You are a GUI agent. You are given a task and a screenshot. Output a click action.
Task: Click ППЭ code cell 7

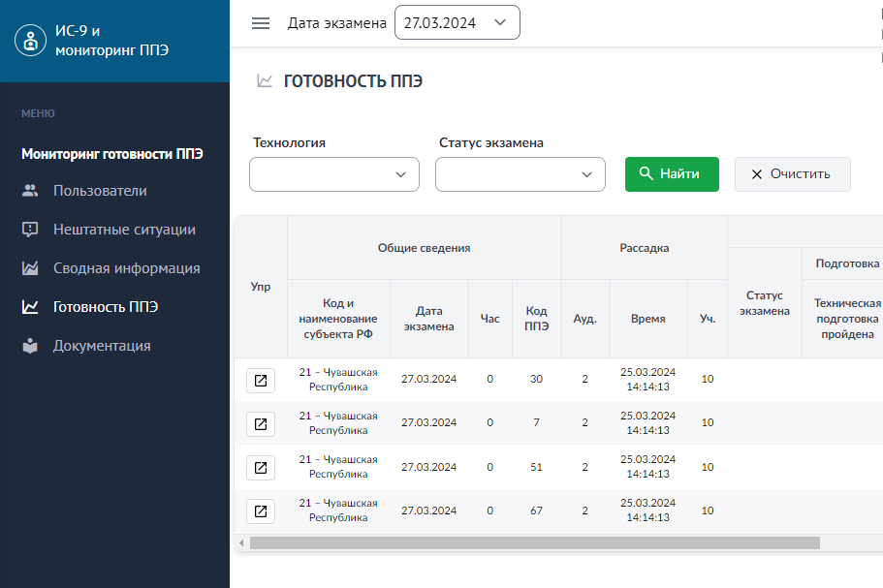tap(536, 422)
